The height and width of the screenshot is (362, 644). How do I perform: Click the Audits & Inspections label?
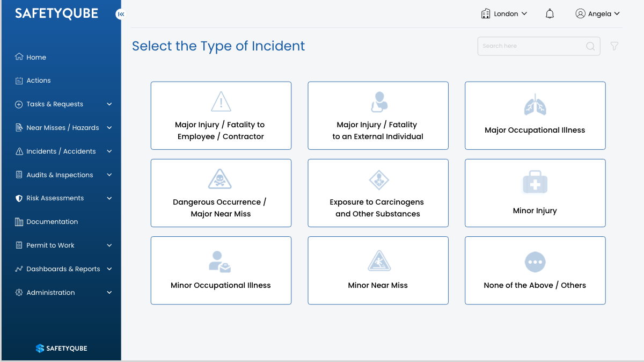pos(60,175)
